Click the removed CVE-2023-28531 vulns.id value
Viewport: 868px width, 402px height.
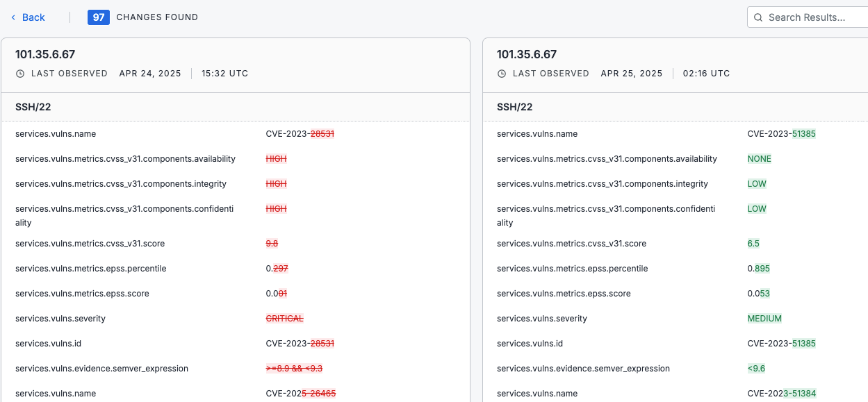point(301,344)
